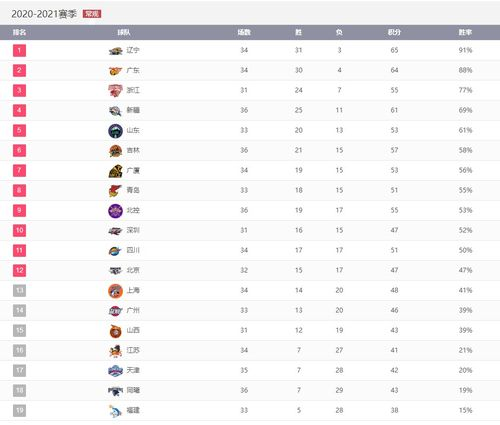Open the 广东 team logo
This screenshot has height=425, width=500.
tap(115, 71)
